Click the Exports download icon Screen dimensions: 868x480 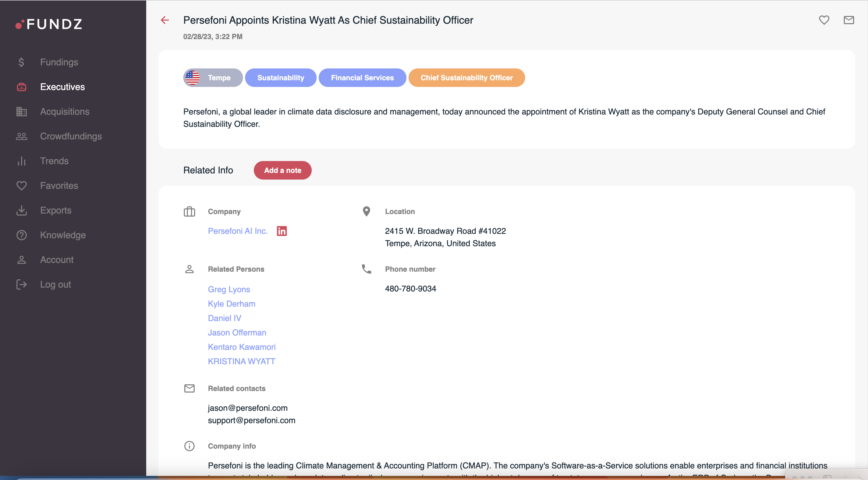click(x=21, y=210)
